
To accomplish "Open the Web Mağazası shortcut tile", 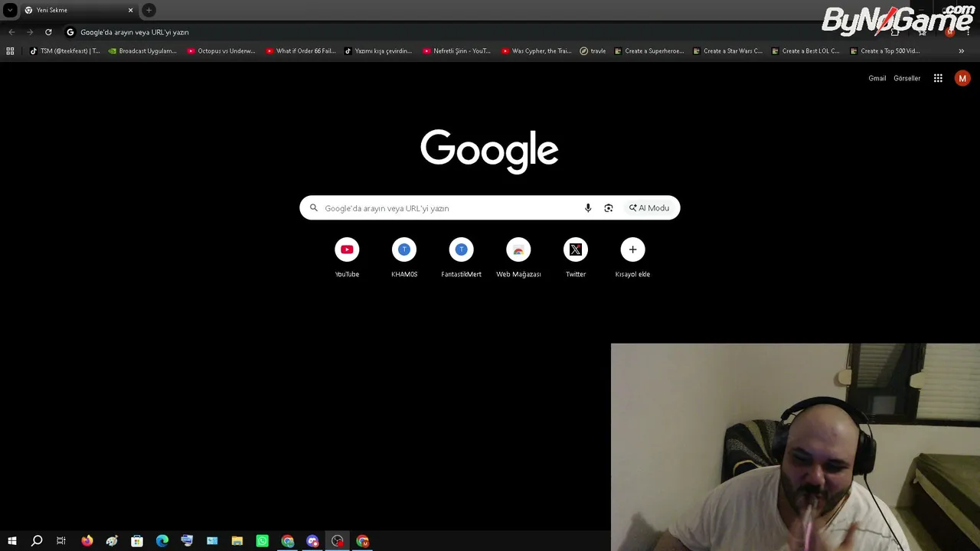I will 518,258.
